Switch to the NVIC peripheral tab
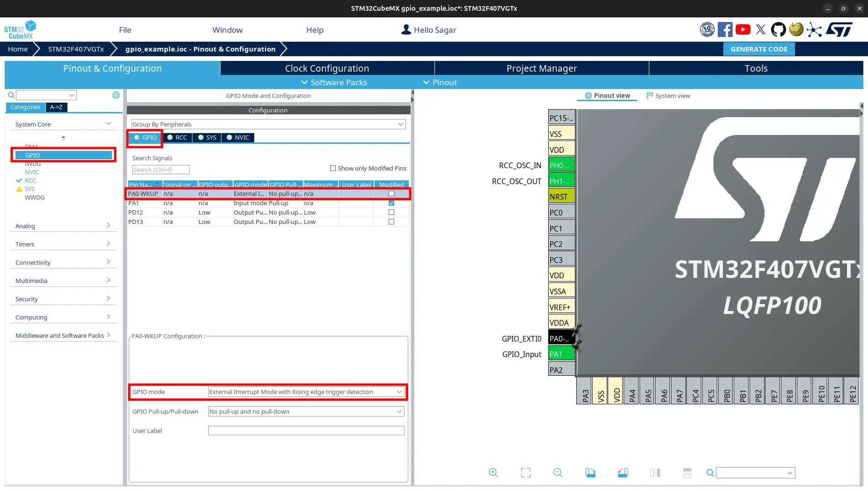Screen dimensions: 868x491 [238, 137]
